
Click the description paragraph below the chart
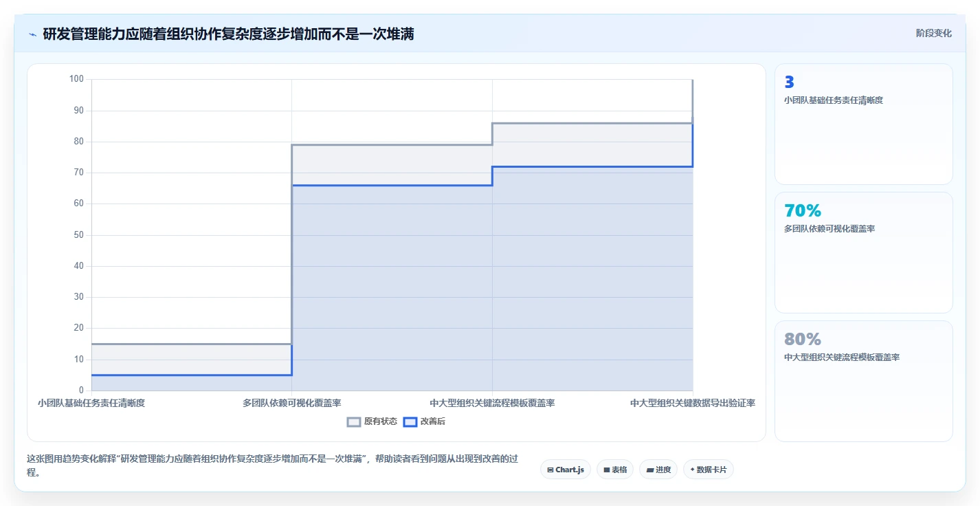(x=272, y=465)
